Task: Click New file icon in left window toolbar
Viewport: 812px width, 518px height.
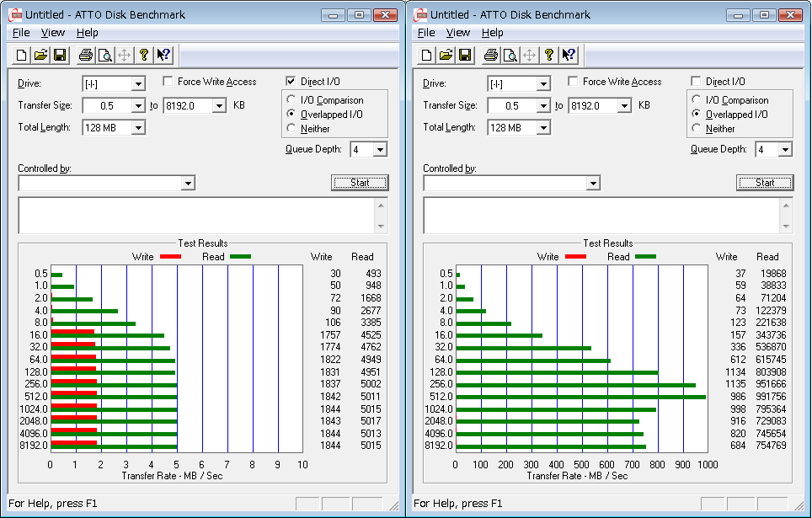Action: click(x=22, y=56)
